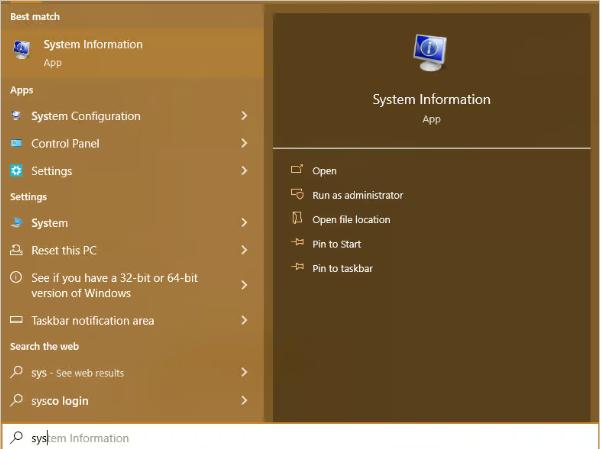Viewport: 601px width, 449px height.
Task: Expand the Taskbar notification area arrow
Action: pos(244,320)
